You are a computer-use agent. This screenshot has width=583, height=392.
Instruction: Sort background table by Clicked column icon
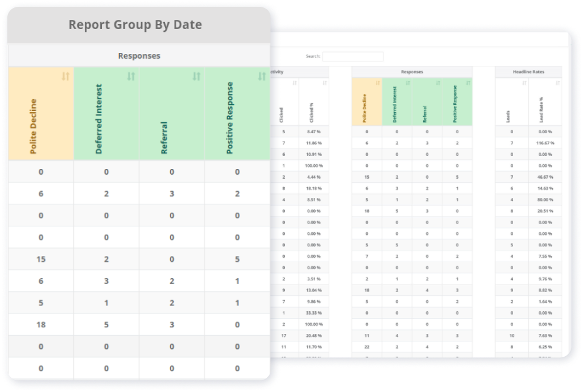295,83
